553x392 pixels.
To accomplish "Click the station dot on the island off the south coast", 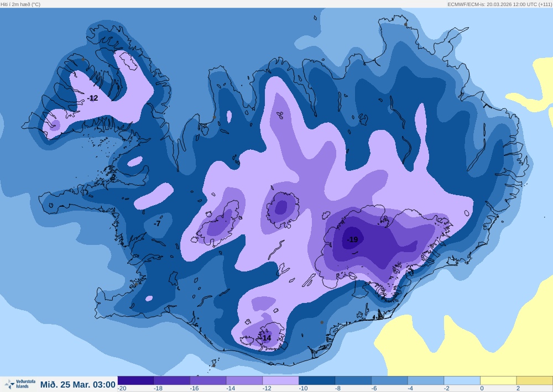I will [213, 365].
